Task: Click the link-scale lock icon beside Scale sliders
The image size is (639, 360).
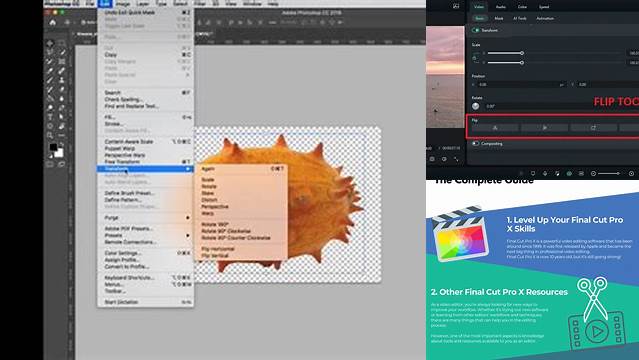Action: click(475, 58)
